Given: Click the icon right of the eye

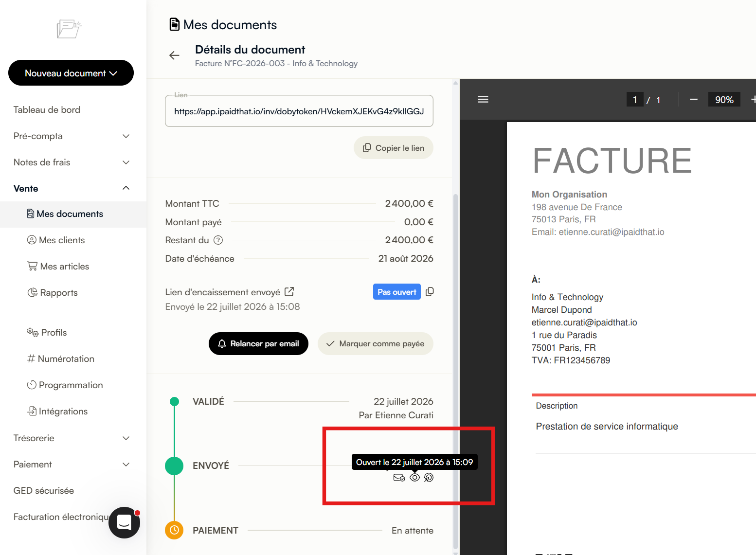Looking at the screenshot, I should point(429,478).
